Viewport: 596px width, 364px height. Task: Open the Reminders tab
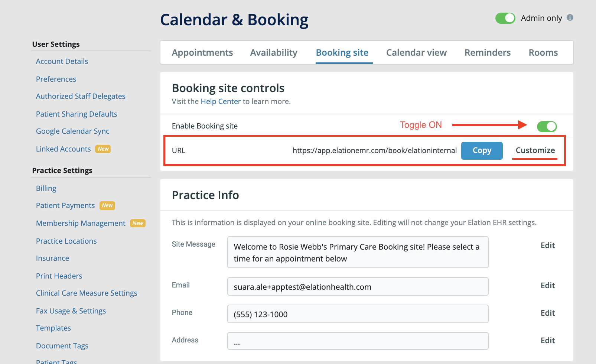487,52
